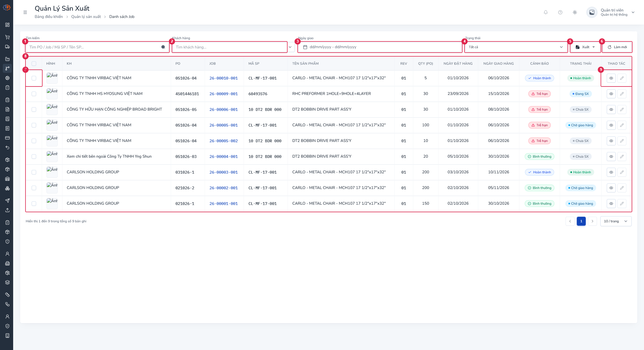The width and height of the screenshot is (644, 350).
Task: Expand the Trạng thái 'Tất cả' dropdown
Action: click(x=516, y=47)
